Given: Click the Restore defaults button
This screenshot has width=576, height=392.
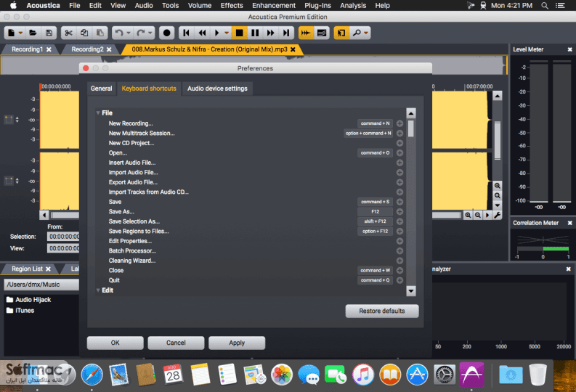Looking at the screenshot, I should [x=382, y=311].
